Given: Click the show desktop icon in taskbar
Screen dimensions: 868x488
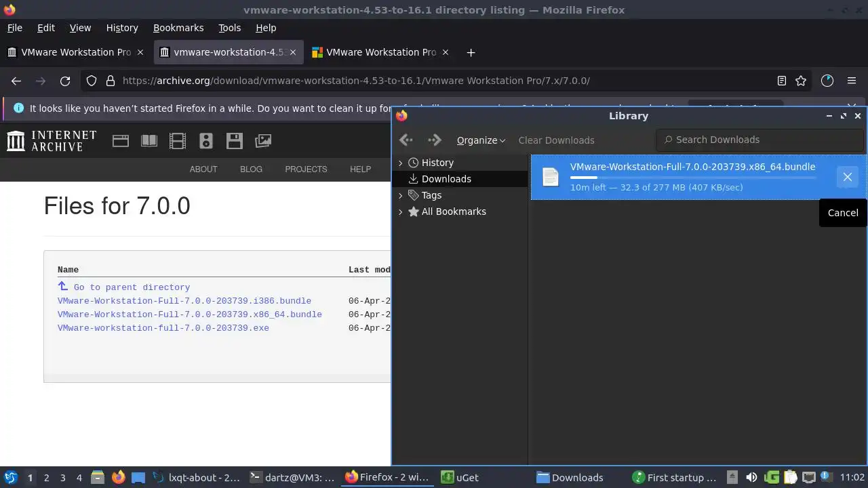Looking at the screenshot, I should [x=138, y=477].
